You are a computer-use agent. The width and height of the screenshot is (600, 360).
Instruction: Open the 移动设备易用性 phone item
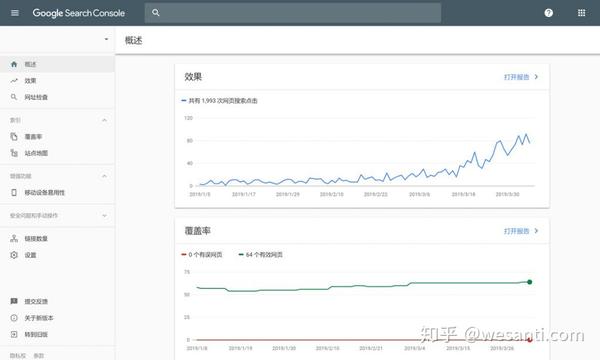tap(57, 192)
